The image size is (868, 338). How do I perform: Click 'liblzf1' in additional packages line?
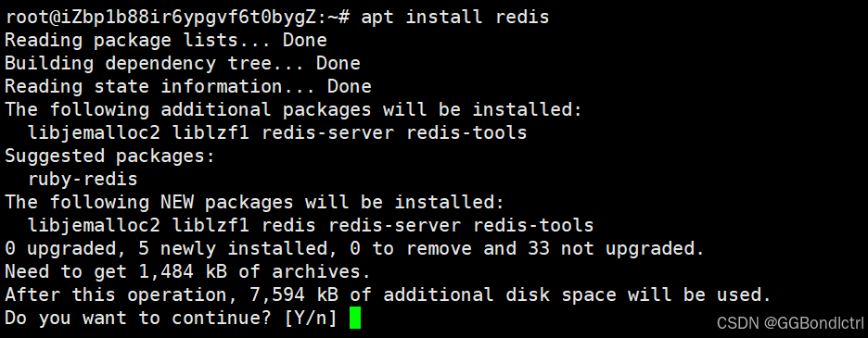point(211,132)
